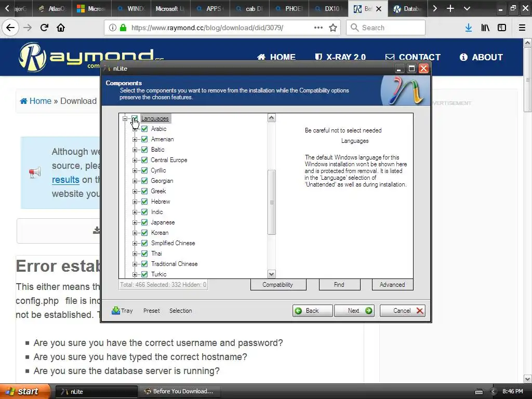Image resolution: width=532 pixels, height=399 pixels.
Task: Open new browser tab with plus
Action: (x=450, y=8)
